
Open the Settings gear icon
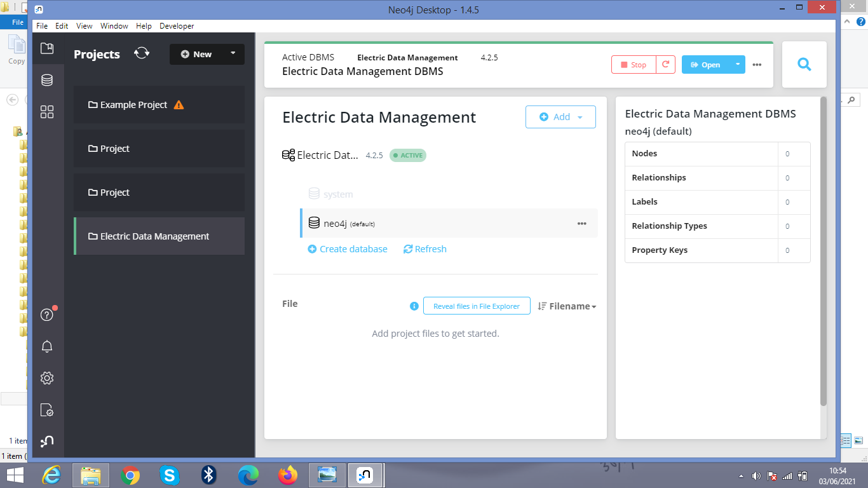pyautogui.click(x=47, y=378)
